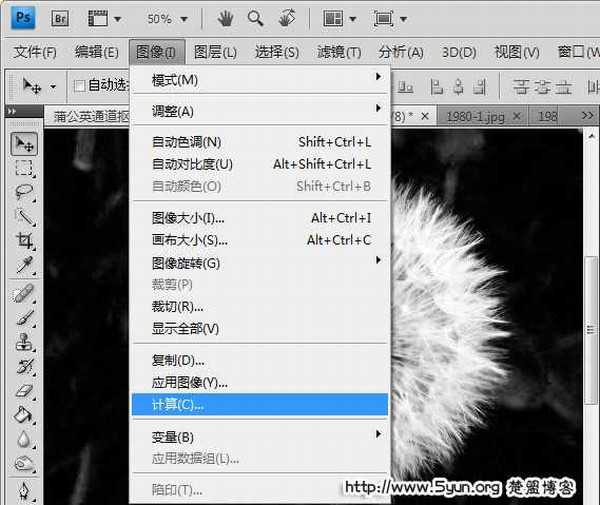
Task: Select the Move tool in the toolbox
Action: point(24,144)
